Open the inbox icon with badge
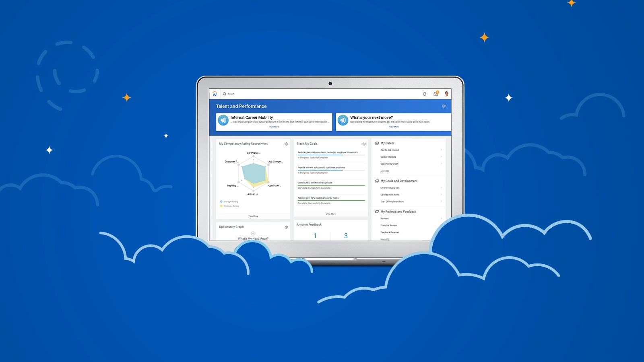644x362 pixels. point(436,94)
